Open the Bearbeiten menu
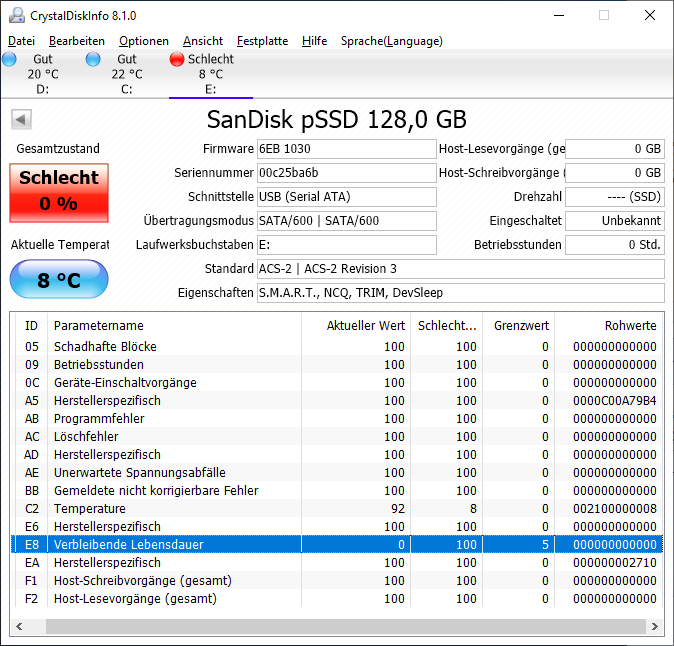674x646 pixels. point(77,41)
